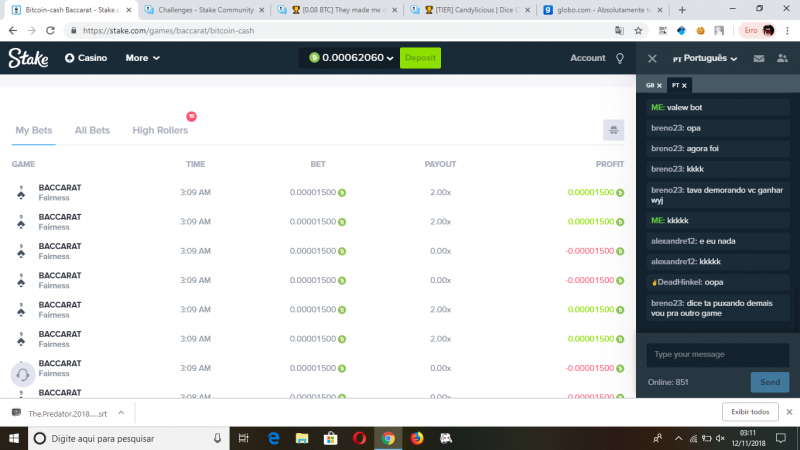
Task: Bookmark this page with the star
Action: tap(638, 31)
